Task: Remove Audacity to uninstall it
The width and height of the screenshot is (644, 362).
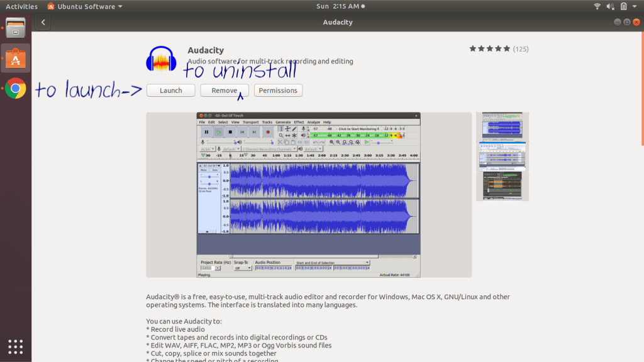Action: point(225,90)
